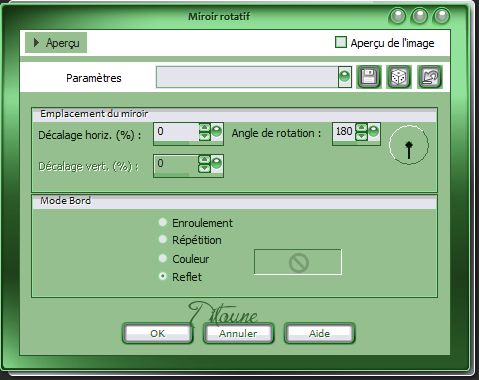
Task: Click the save preset floppy disk icon
Action: tap(369, 77)
